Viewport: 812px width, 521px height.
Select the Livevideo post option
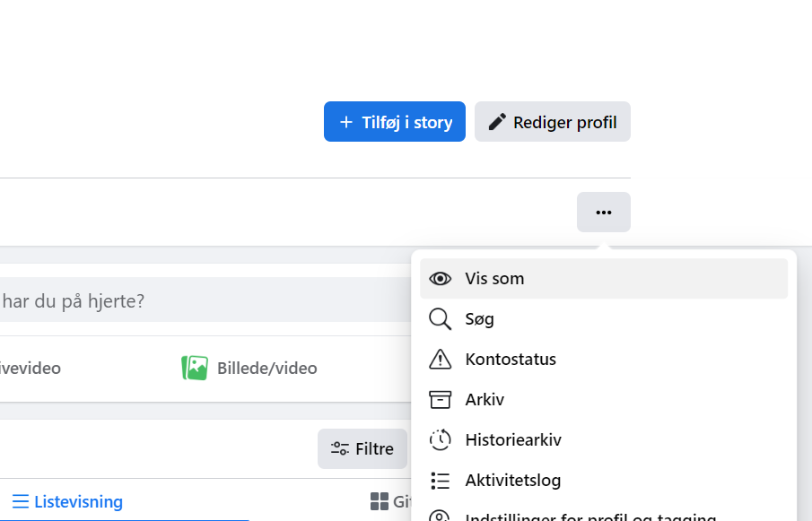[31, 368]
